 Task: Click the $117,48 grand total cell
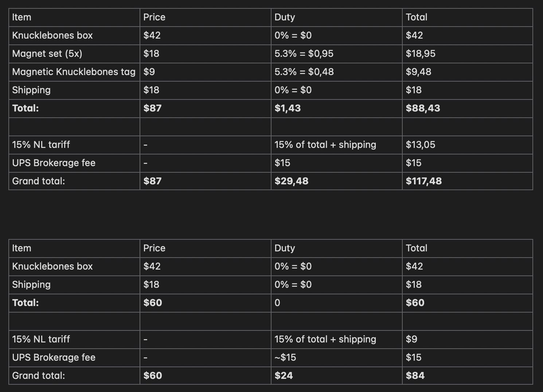click(x=423, y=181)
